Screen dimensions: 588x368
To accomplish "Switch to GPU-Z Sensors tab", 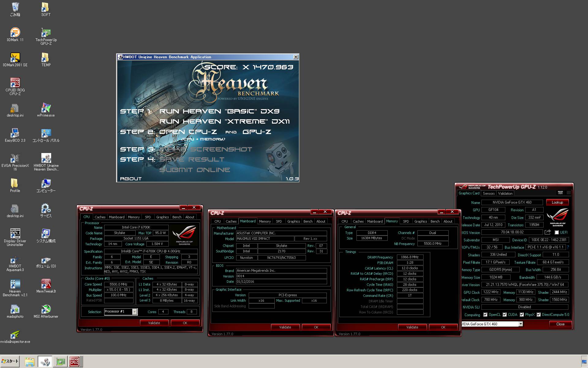I will [488, 193].
